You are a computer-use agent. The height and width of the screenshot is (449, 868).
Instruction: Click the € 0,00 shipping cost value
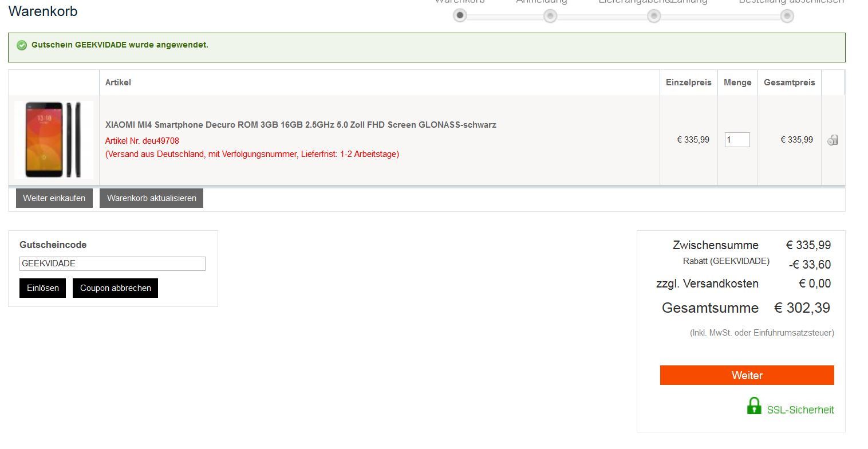coord(815,283)
